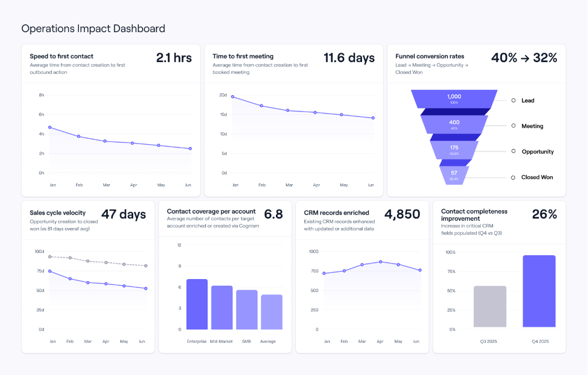588x375 pixels.
Task: Open the Operations Impact Dashboard title
Action: pos(93,28)
